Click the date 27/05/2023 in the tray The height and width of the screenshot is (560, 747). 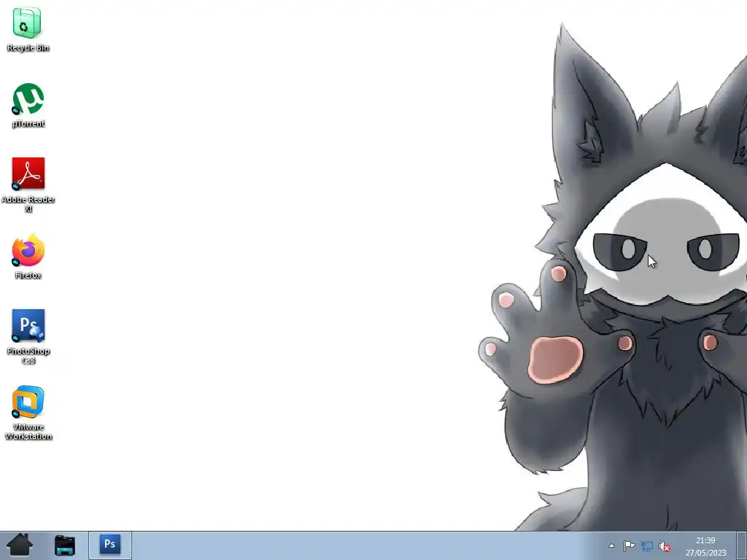click(x=706, y=553)
